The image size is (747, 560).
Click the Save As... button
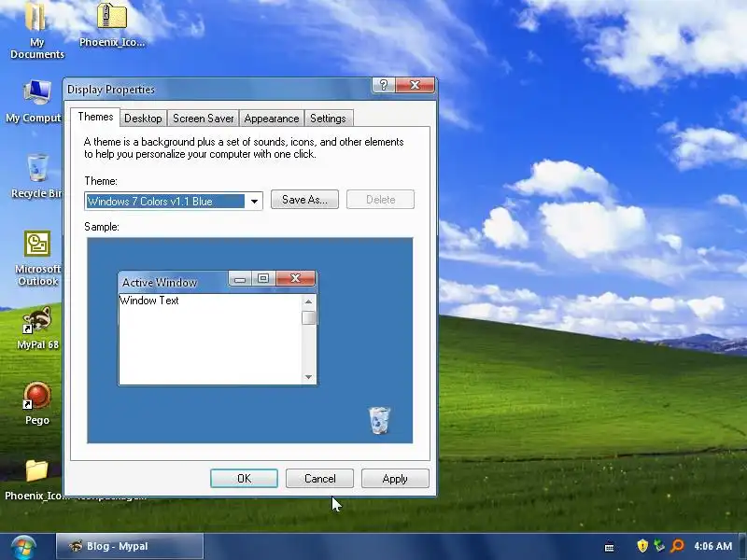[x=305, y=200]
